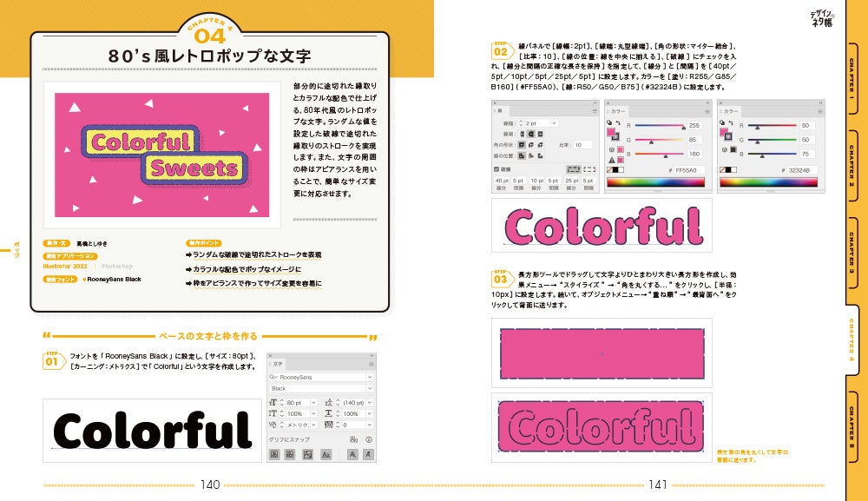The height and width of the screenshot is (501, 868).
Task: Click the hex field showing 32324B
Action: [x=802, y=170]
